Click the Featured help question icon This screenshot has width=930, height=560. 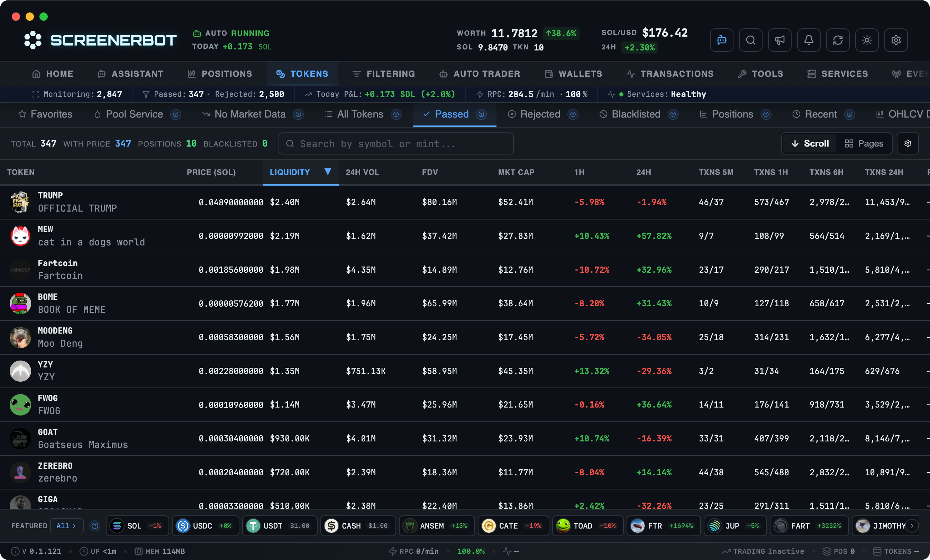point(95,525)
